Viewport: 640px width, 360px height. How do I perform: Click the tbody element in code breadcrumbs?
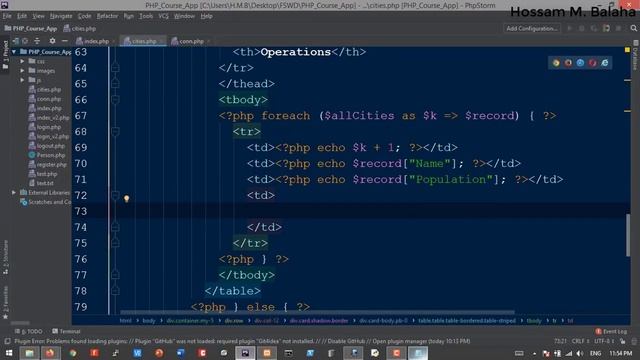click(x=534, y=321)
